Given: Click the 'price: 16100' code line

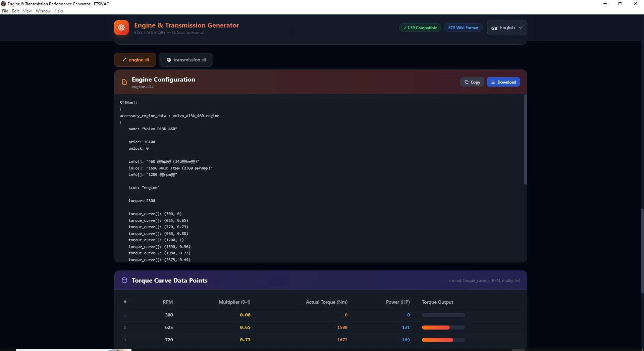Looking at the screenshot, I should tap(142, 142).
